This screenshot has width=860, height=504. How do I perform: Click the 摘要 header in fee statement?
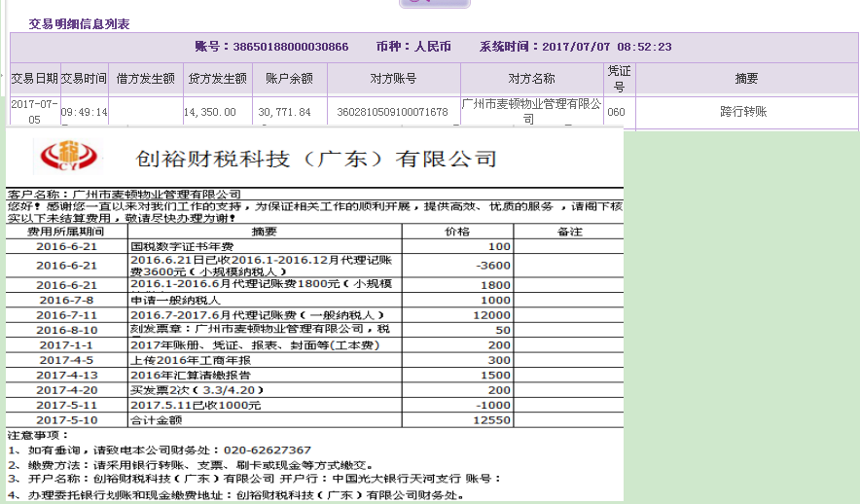pyautogui.click(x=265, y=231)
